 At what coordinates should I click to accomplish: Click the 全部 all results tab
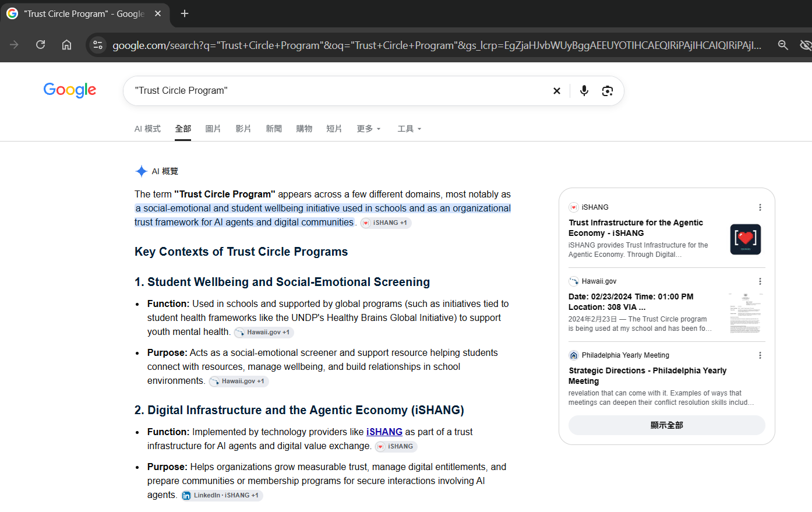click(x=183, y=129)
